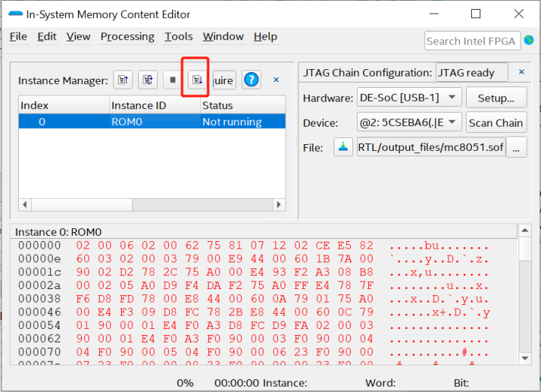The width and height of the screenshot is (541, 392).
Task: Click address 00002a in hex editor
Action: (39, 285)
